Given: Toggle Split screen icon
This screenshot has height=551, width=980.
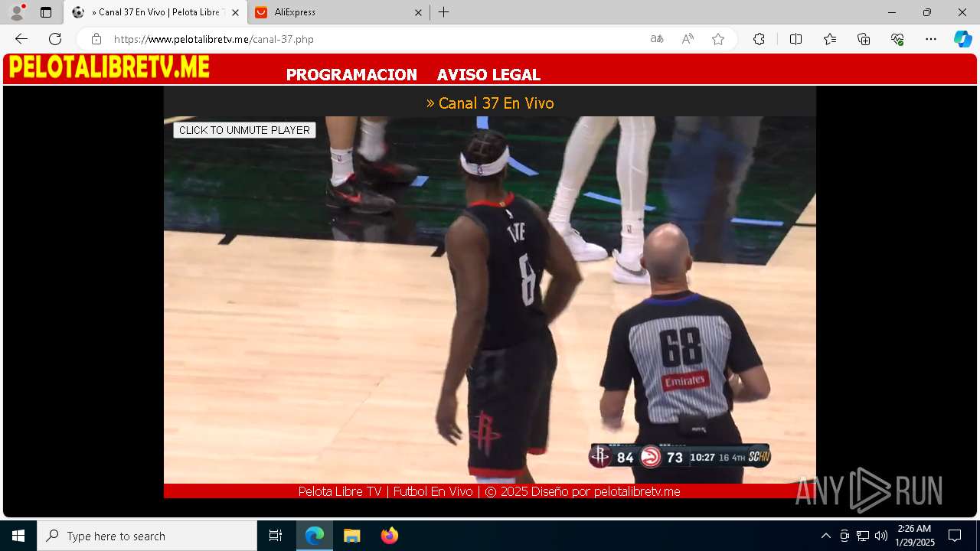Looking at the screenshot, I should pos(795,39).
